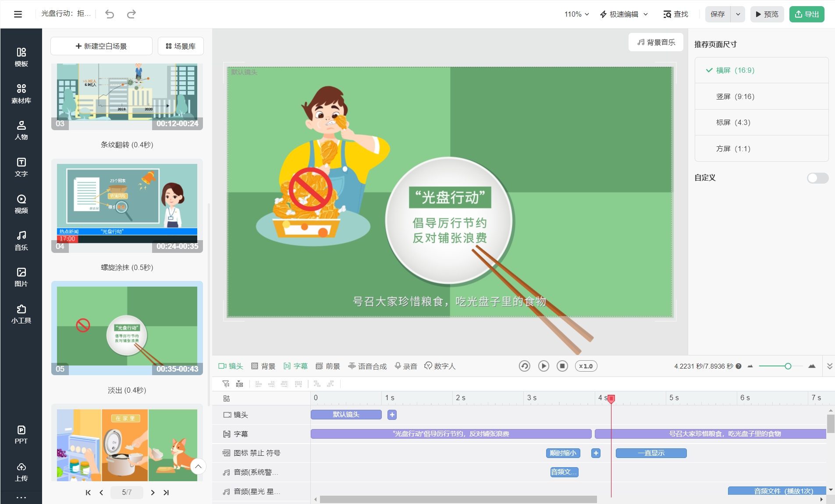Select 方屏 (1:1) page size
The image size is (835, 504).
[761, 149]
